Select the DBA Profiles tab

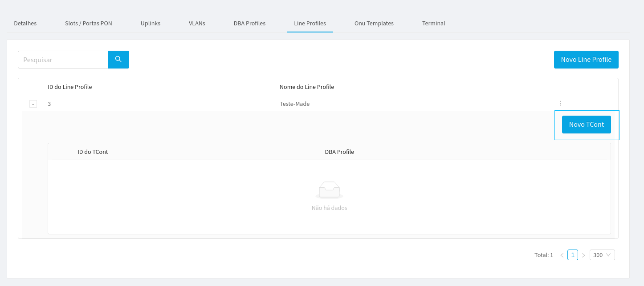[x=249, y=23]
